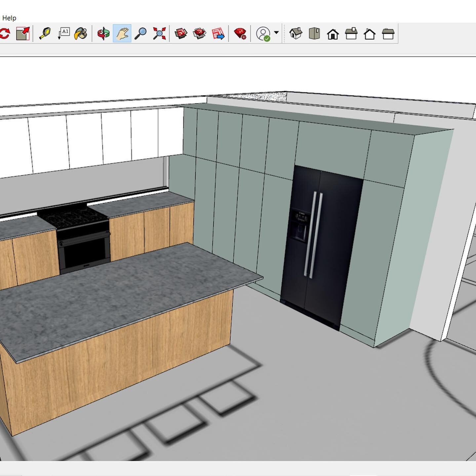
Task: Activate the Orbit tool
Action: 103,33
